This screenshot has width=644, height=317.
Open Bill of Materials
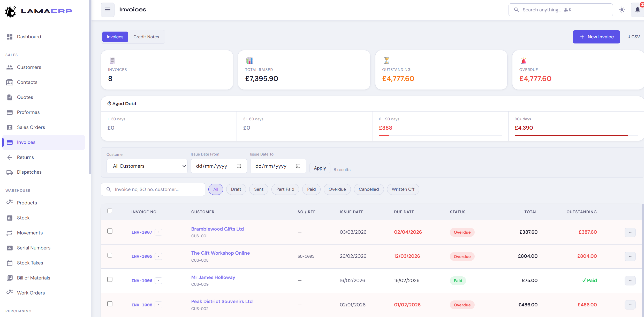click(x=43, y=278)
